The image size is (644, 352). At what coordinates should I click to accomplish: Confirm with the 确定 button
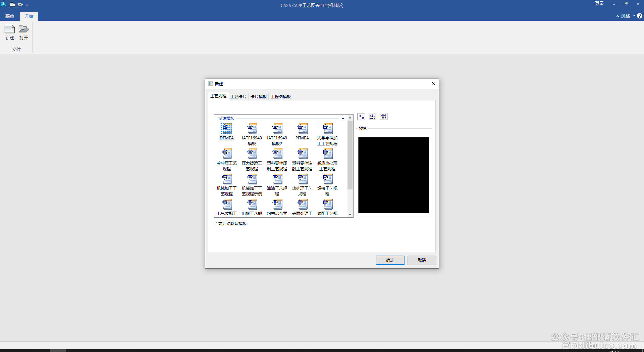(x=390, y=260)
